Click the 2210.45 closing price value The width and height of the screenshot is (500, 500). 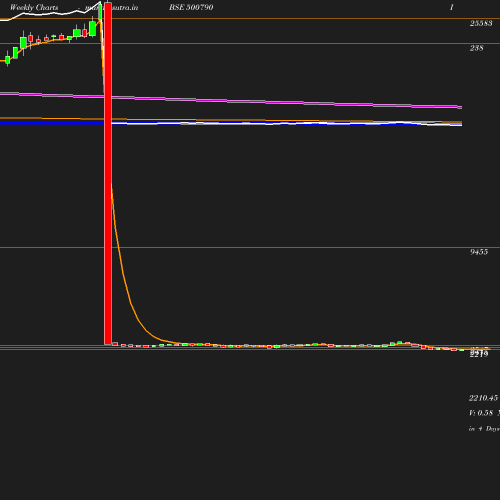point(483,398)
